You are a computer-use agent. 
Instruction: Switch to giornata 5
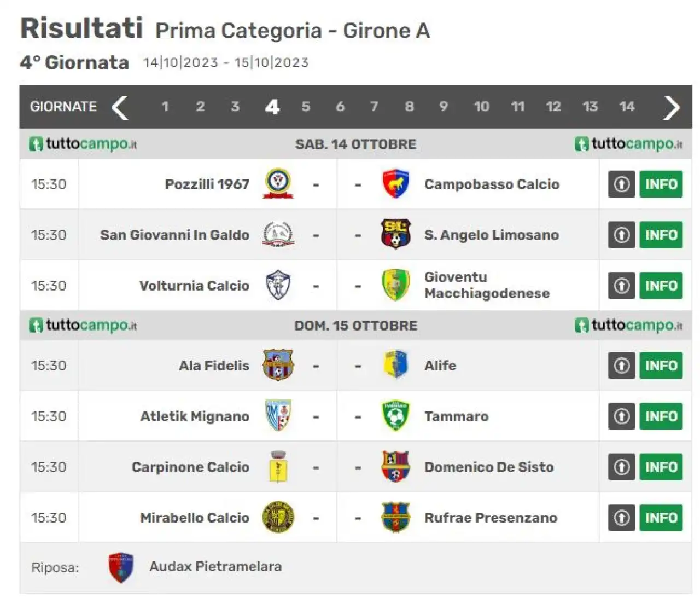306,107
